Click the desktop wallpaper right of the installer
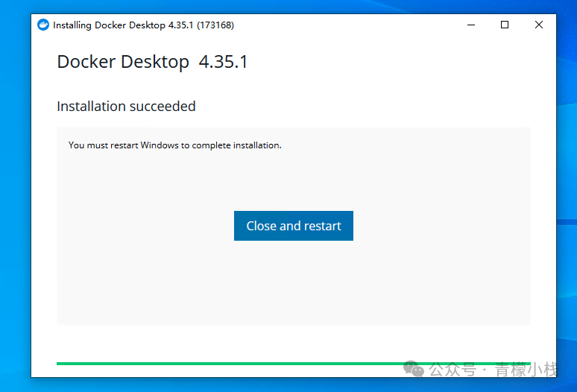The width and height of the screenshot is (577, 392). click(x=567, y=149)
